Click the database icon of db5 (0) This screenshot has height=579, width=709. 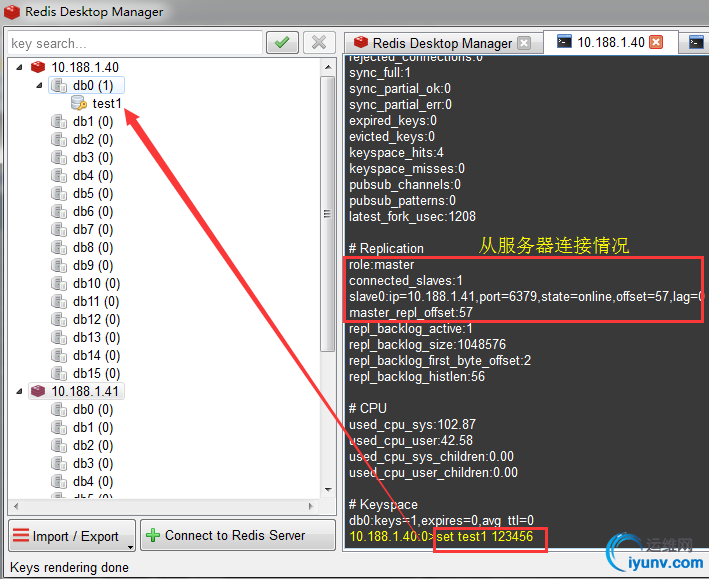[x=59, y=194]
